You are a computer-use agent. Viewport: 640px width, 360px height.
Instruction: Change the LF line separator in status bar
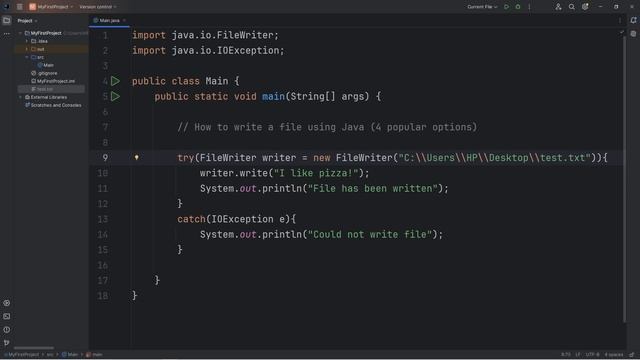(578, 355)
